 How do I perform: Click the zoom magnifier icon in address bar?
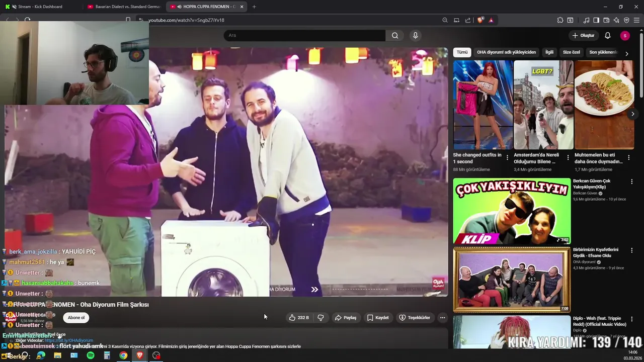(445, 20)
